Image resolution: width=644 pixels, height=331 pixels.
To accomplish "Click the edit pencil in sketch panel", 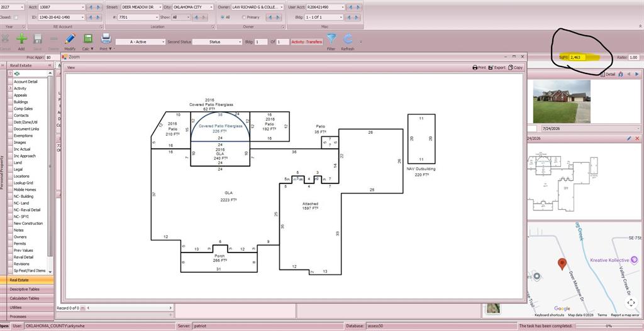I will click(629, 139).
